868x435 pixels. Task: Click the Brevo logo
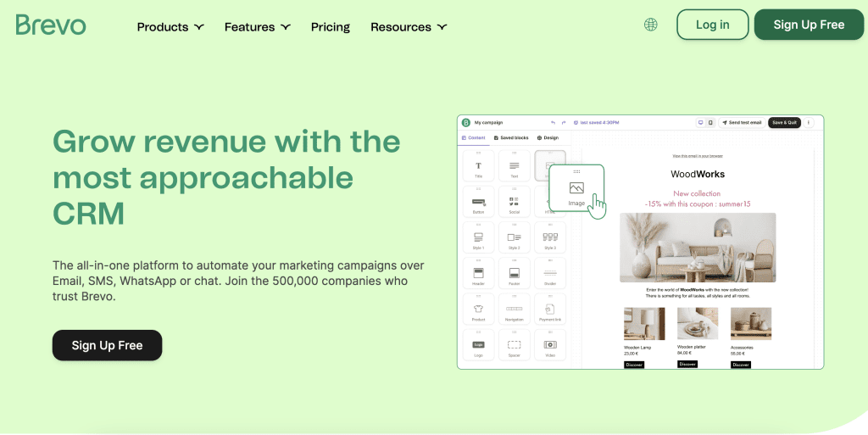tap(51, 25)
